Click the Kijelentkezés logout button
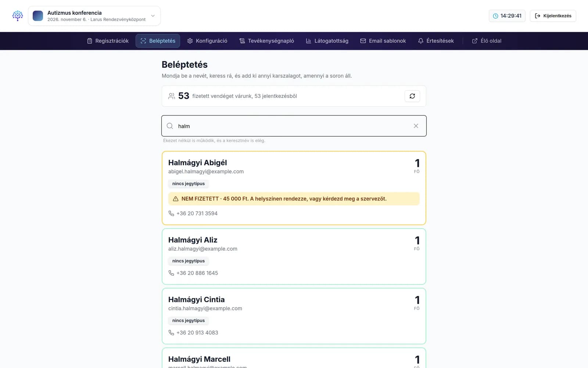 click(x=553, y=16)
